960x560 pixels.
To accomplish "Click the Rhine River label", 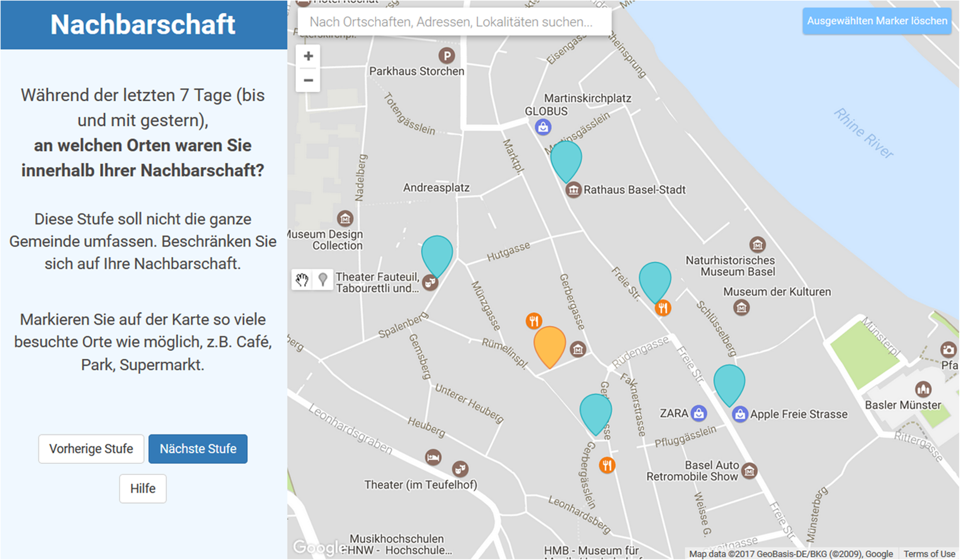I will pos(863,133).
